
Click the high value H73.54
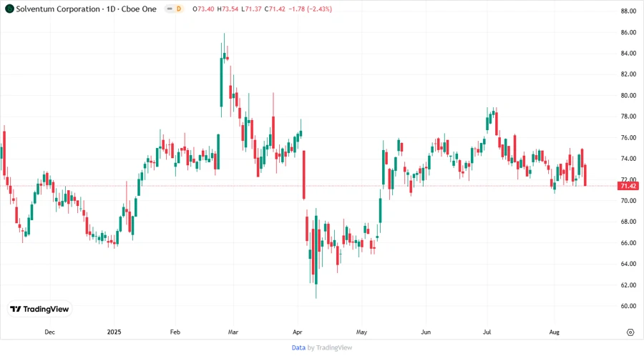pyautogui.click(x=228, y=9)
